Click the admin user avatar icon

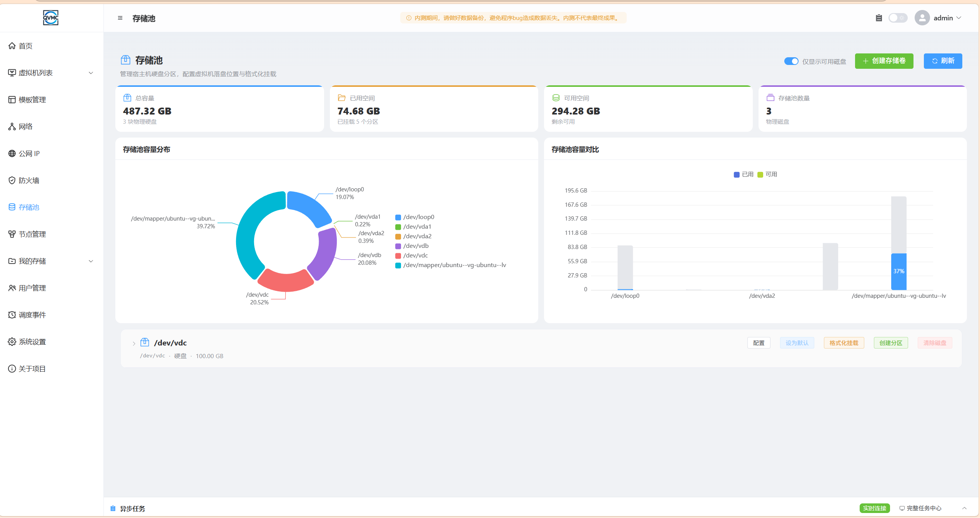(x=922, y=18)
